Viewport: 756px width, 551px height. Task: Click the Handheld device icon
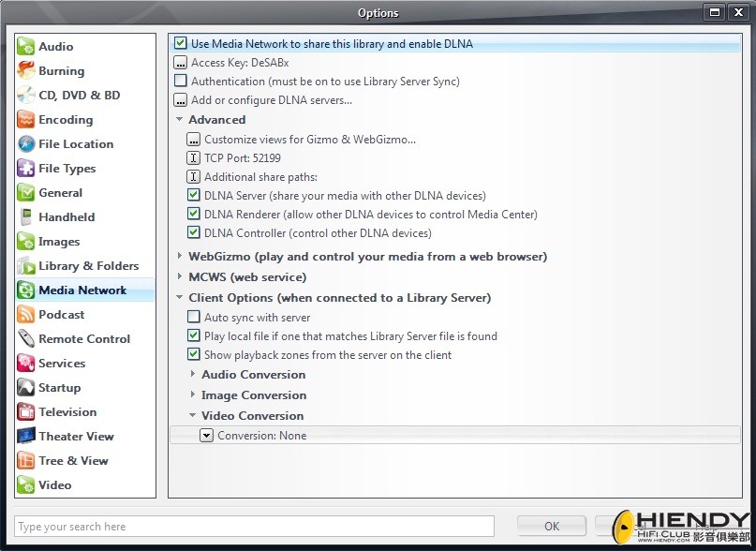coord(26,216)
